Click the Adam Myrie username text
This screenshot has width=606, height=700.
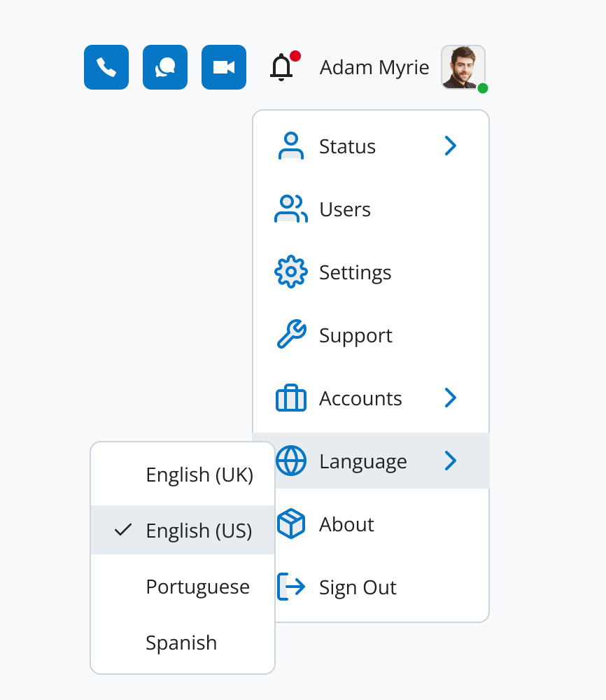coord(374,67)
